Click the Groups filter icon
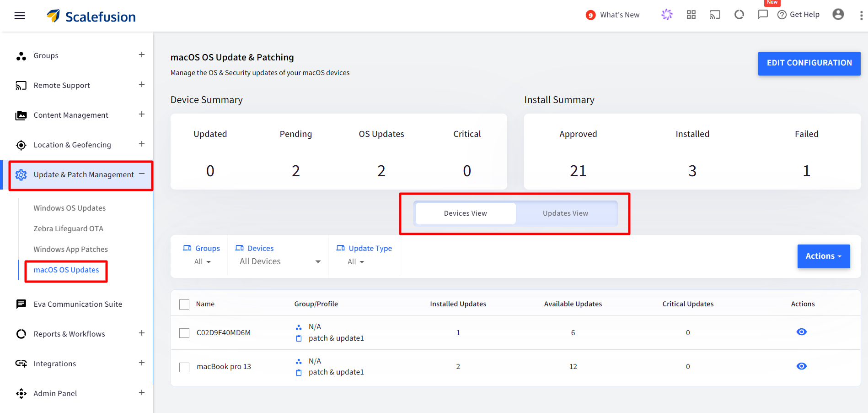The width and height of the screenshot is (868, 413). coord(187,248)
